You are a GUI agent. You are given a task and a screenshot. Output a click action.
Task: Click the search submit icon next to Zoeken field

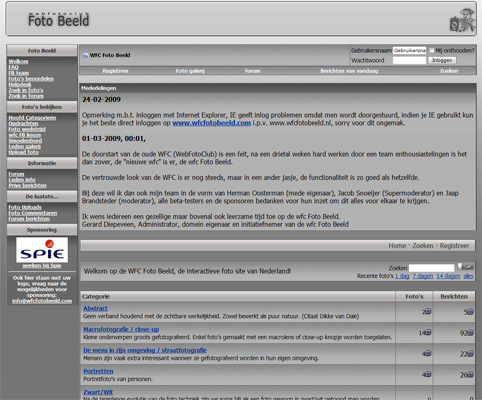pyautogui.click(x=465, y=267)
